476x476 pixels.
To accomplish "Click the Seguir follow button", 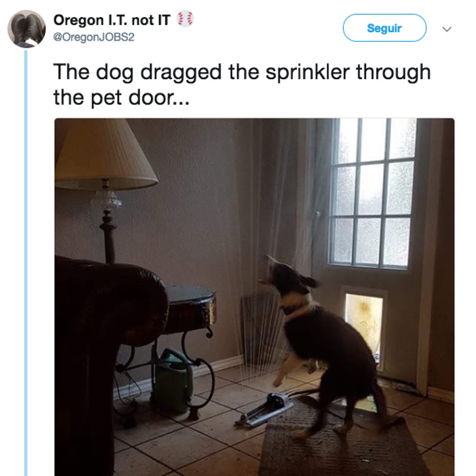I will click(x=384, y=28).
